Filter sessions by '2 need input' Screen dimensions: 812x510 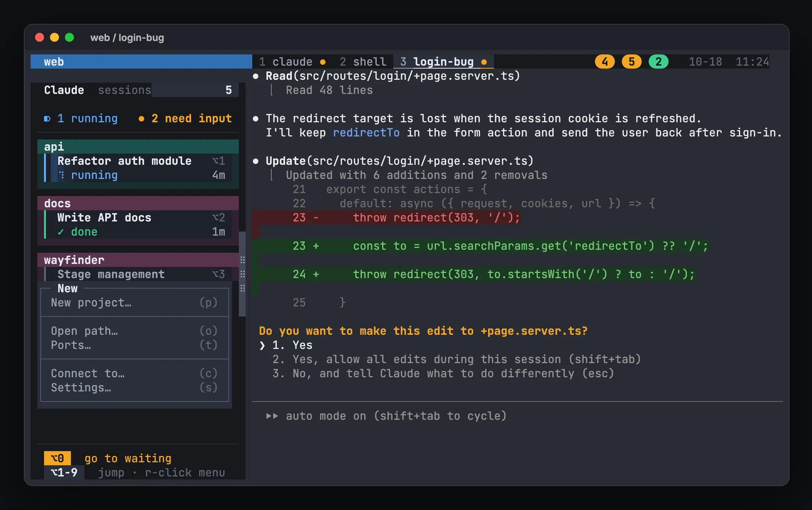pos(185,119)
